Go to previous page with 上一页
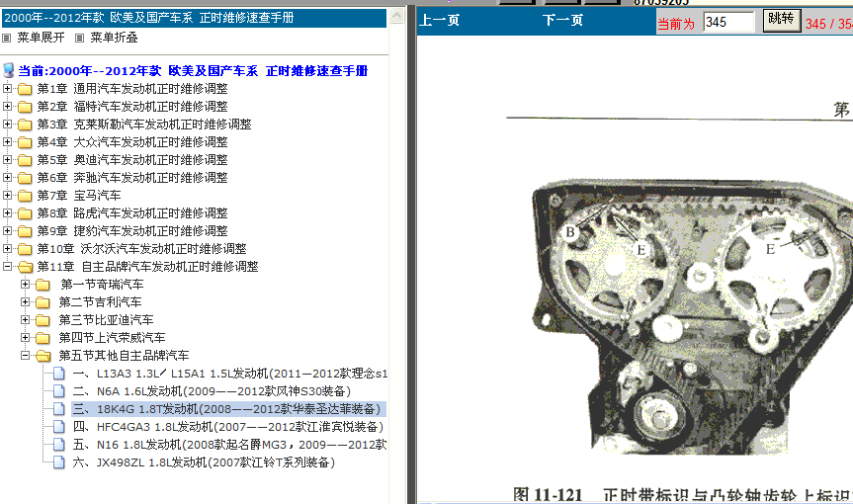This screenshot has width=853, height=504. [439, 21]
